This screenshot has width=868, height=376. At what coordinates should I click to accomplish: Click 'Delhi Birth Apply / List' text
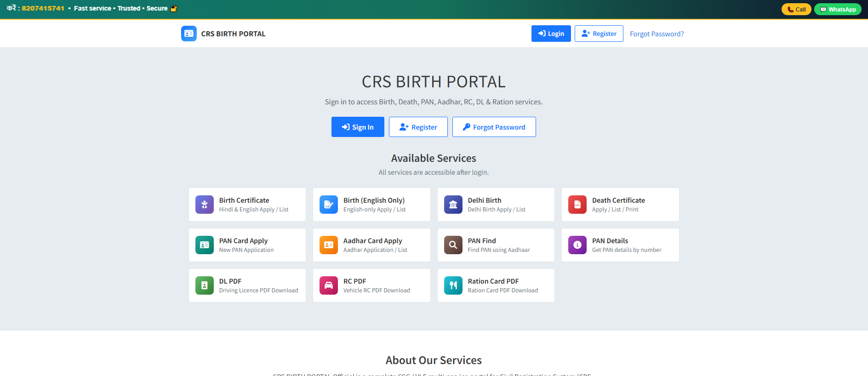(x=497, y=210)
